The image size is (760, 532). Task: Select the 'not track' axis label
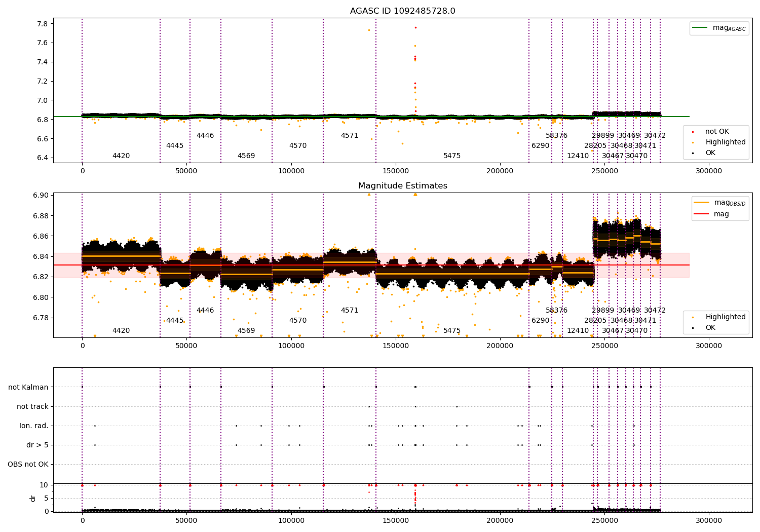tap(32, 407)
